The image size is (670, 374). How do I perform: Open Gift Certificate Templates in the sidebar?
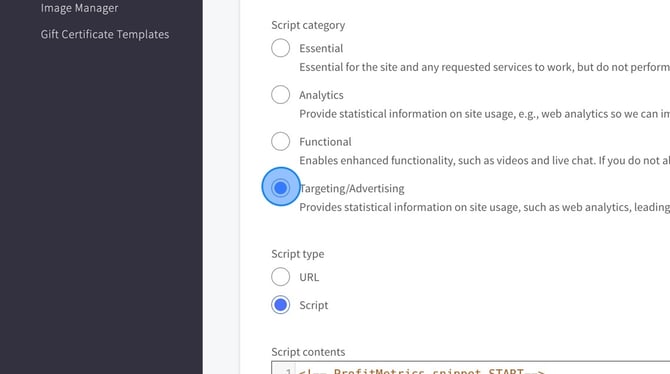(x=105, y=34)
